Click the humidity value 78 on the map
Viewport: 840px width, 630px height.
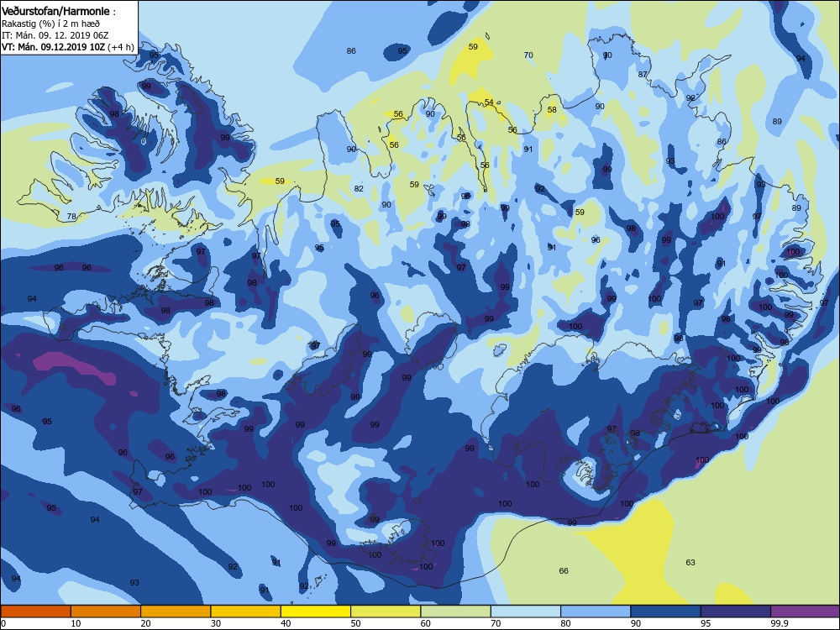pyautogui.click(x=71, y=217)
